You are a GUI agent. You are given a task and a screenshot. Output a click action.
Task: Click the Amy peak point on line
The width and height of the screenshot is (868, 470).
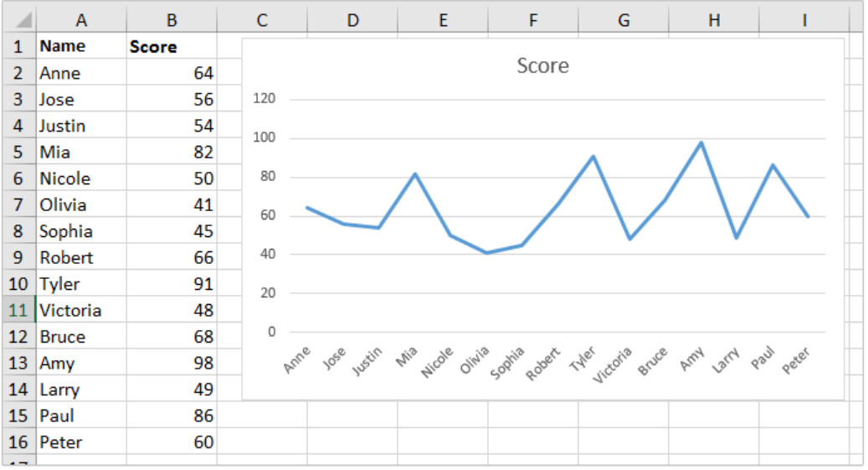(x=701, y=142)
